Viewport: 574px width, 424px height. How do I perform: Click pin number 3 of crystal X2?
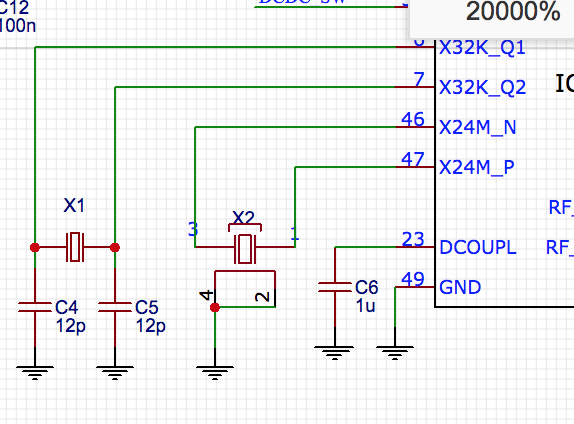193,229
